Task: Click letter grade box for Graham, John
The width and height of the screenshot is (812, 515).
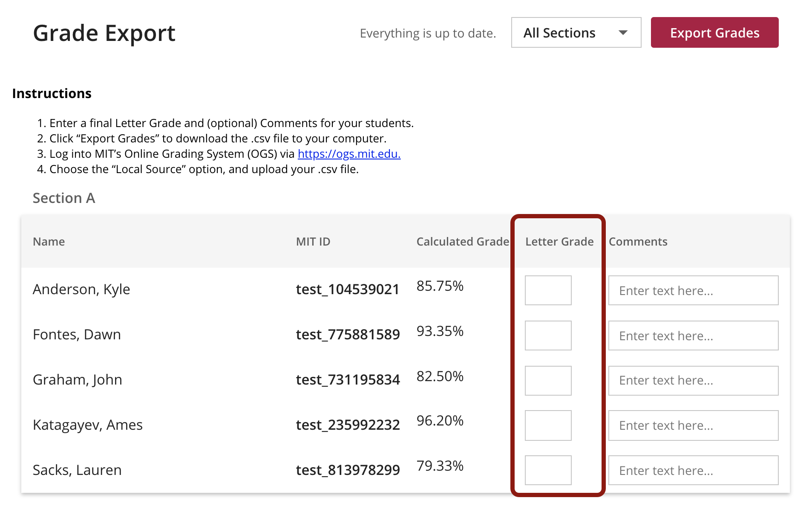Action: [x=548, y=381]
